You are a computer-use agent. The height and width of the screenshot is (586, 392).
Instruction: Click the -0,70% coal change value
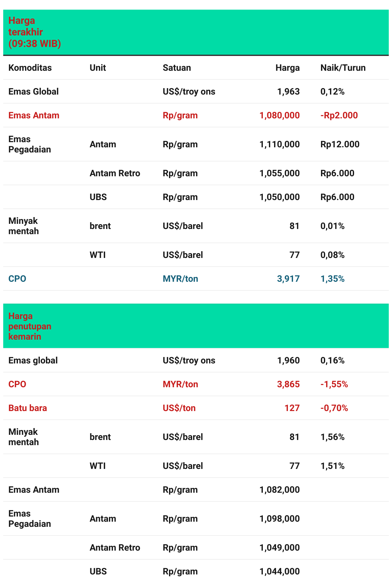coord(334,408)
